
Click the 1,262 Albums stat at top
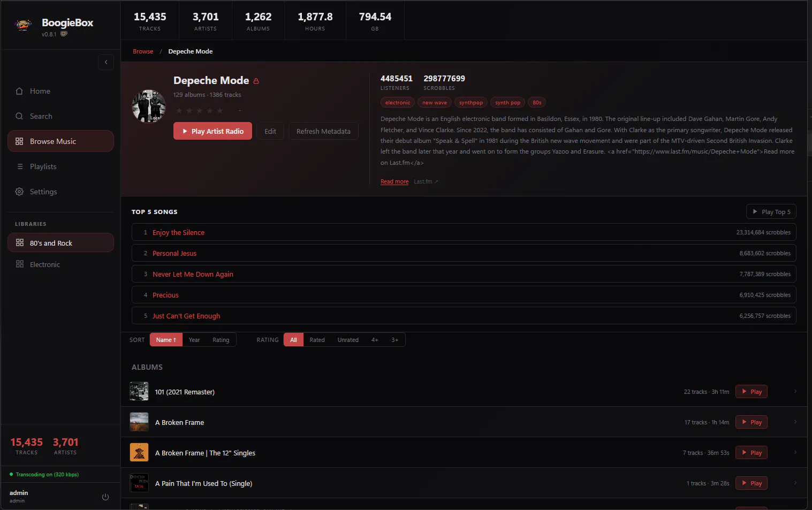point(258,21)
